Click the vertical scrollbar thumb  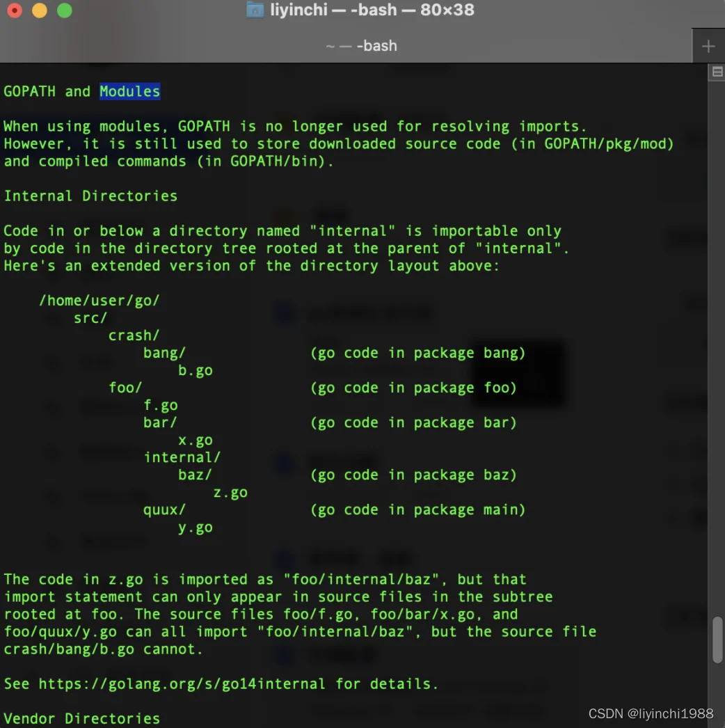coord(717,640)
